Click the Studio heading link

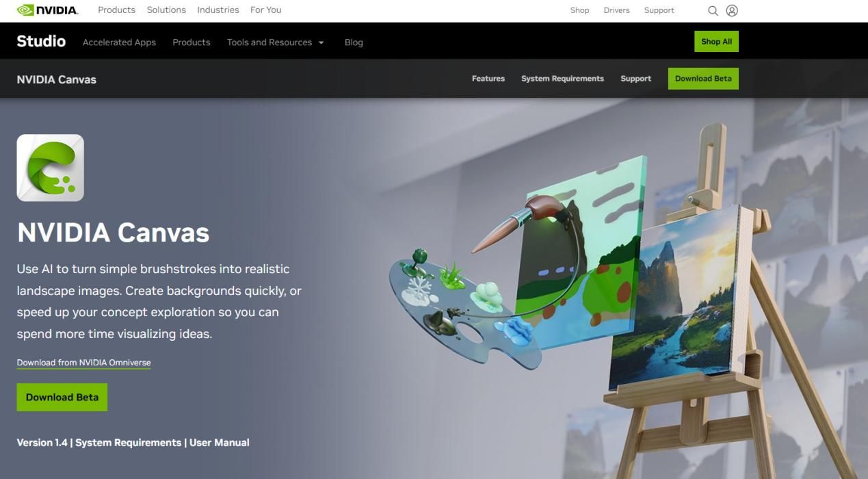[41, 41]
